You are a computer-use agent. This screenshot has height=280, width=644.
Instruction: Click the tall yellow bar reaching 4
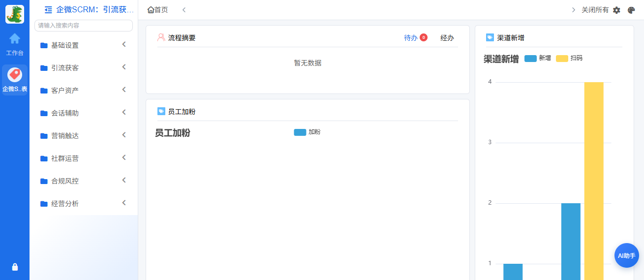click(x=594, y=181)
